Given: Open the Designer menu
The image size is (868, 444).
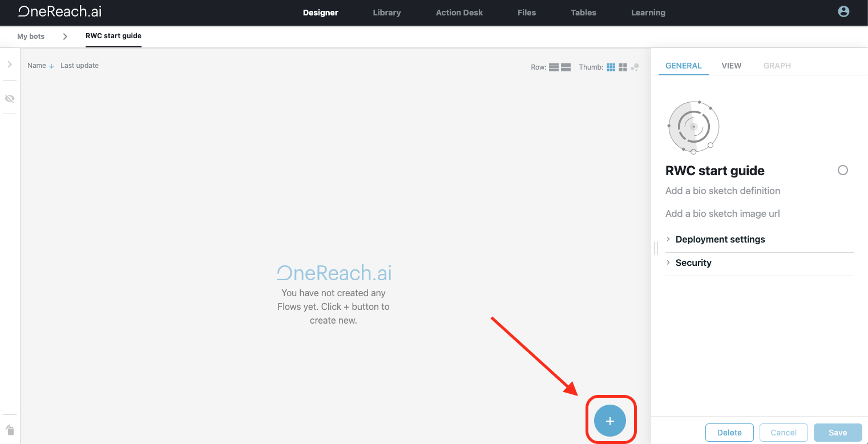Looking at the screenshot, I should [x=320, y=13].
